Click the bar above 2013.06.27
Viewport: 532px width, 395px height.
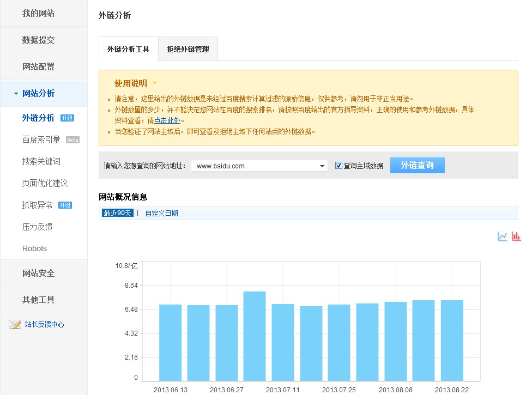[x=227, y=343]
